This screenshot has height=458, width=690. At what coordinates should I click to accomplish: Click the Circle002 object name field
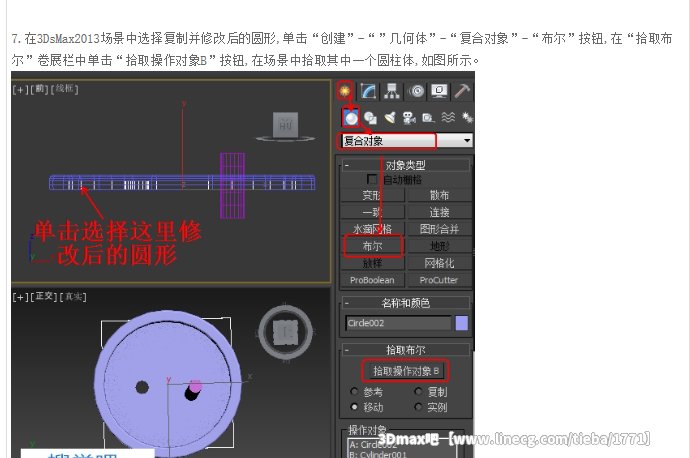click(x=398, y=323)
